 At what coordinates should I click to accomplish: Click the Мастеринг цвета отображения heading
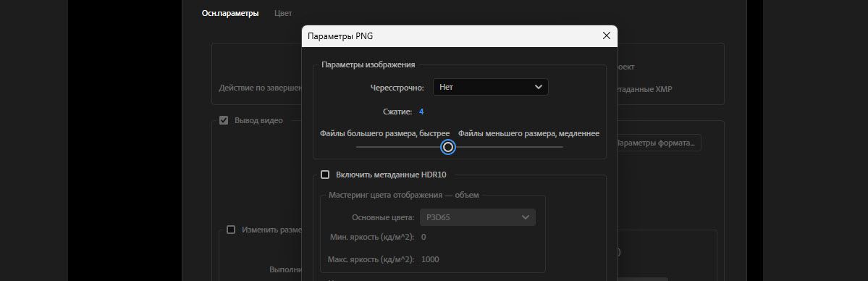pos(403,195)
